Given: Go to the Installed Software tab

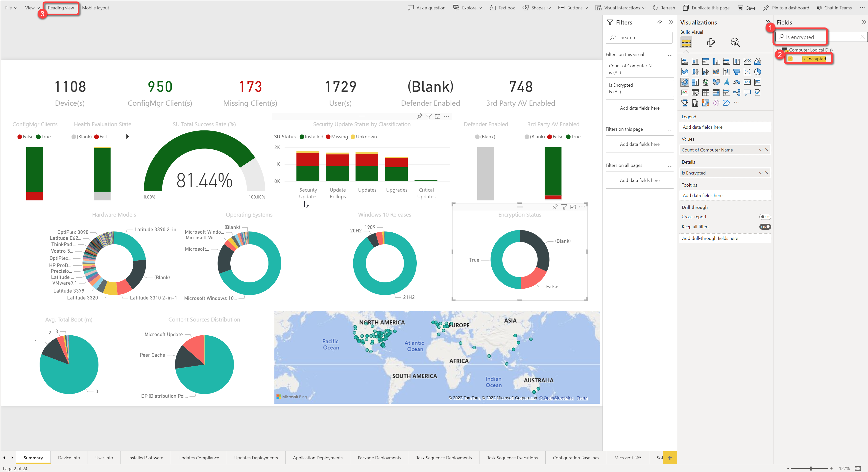Looking at the screenshot, I should [x=145, y=457].
